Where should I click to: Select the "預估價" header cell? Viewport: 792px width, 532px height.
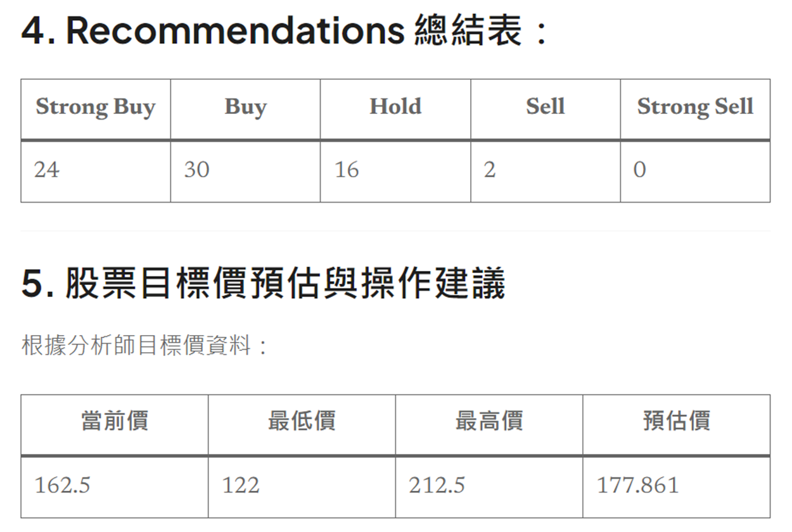pos(677,421)
